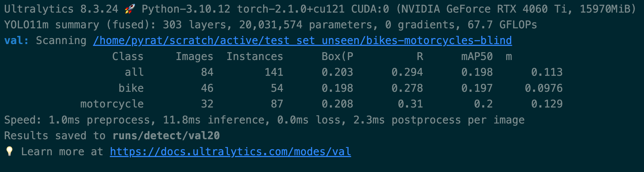This screenshot has height=172, width=644.
Task: Click the blue val: label
Action: pyautogui.click(x=16, y=41)
